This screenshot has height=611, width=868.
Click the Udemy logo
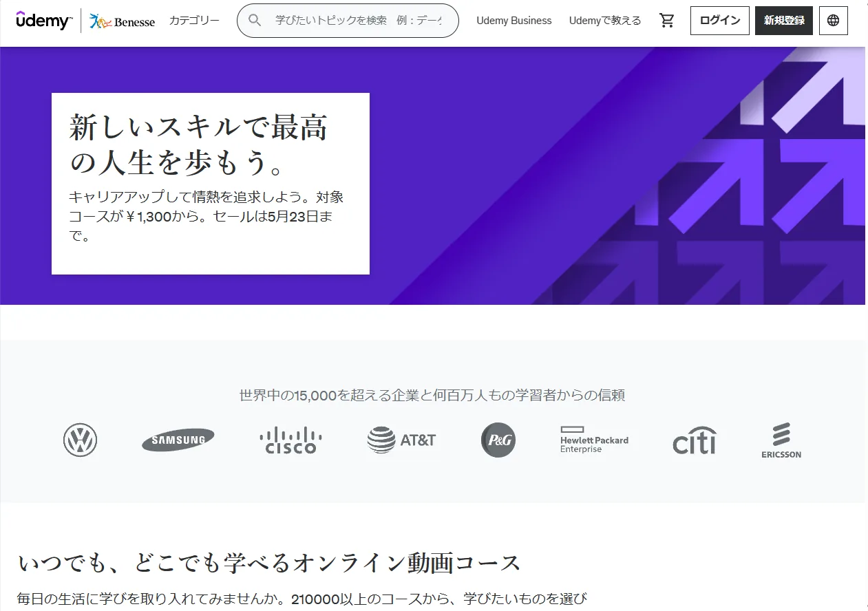[x=43, y=21]
